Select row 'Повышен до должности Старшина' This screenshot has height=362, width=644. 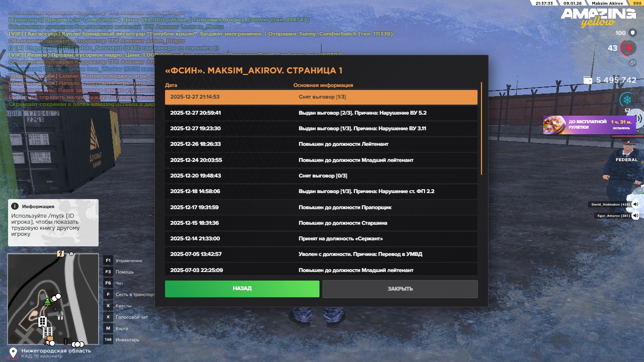321,223
